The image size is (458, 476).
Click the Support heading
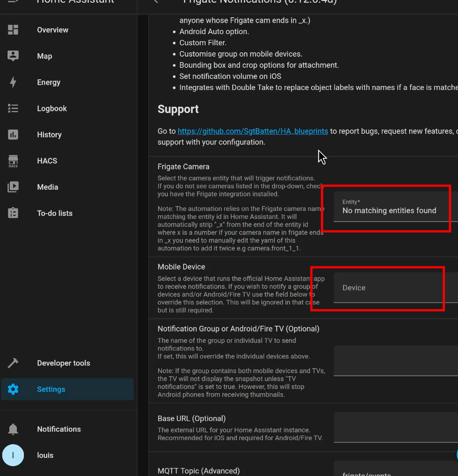(178, 109)
